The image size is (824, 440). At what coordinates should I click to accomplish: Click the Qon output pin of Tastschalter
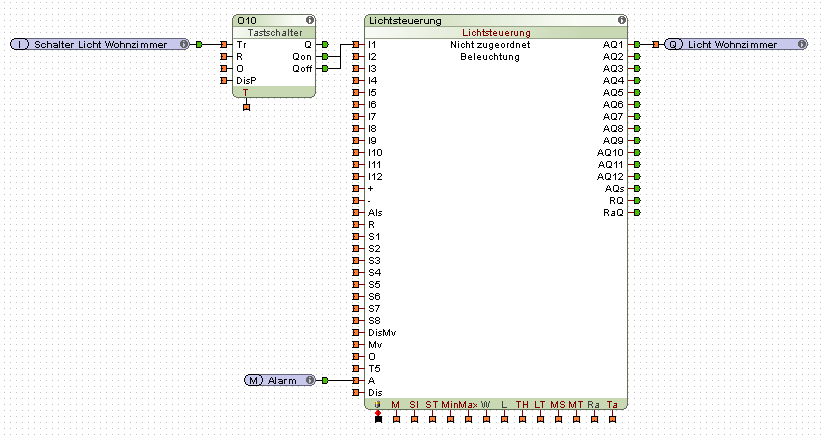[x=325, y=57]
